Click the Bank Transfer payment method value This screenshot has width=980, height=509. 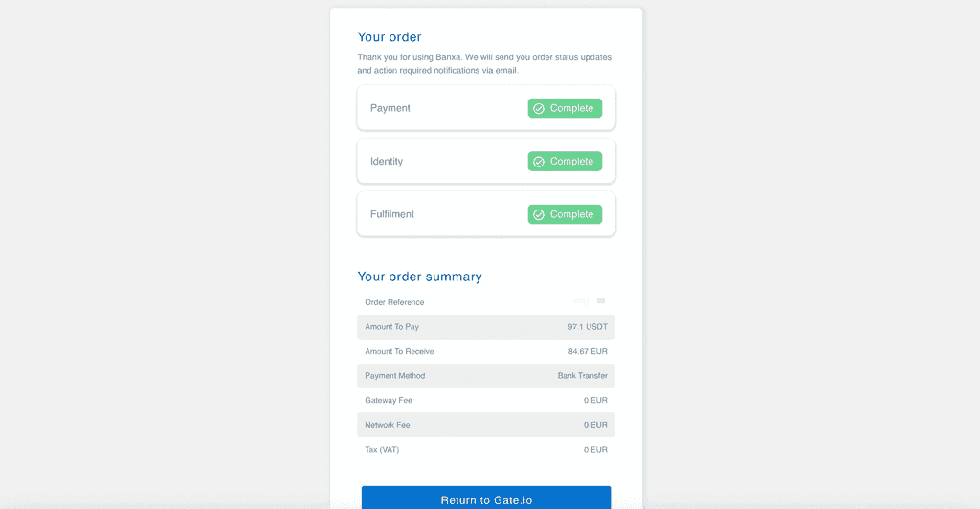[x=582, y=376]
